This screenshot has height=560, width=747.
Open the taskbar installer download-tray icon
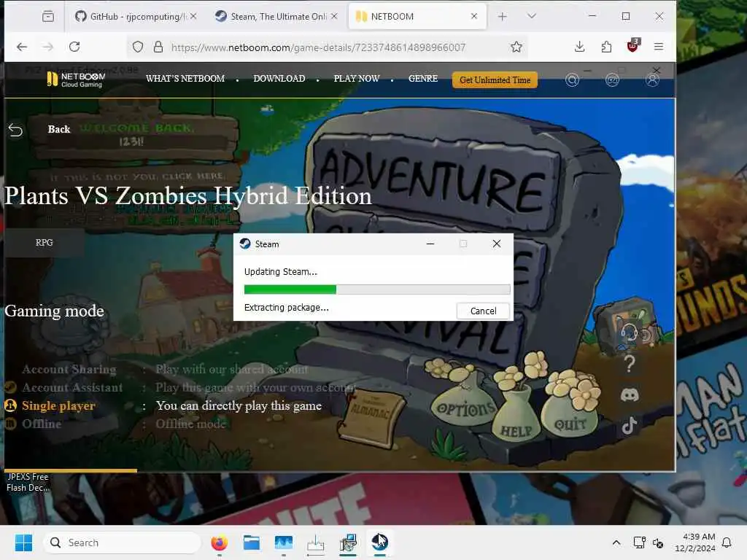(x=315, y=542)
